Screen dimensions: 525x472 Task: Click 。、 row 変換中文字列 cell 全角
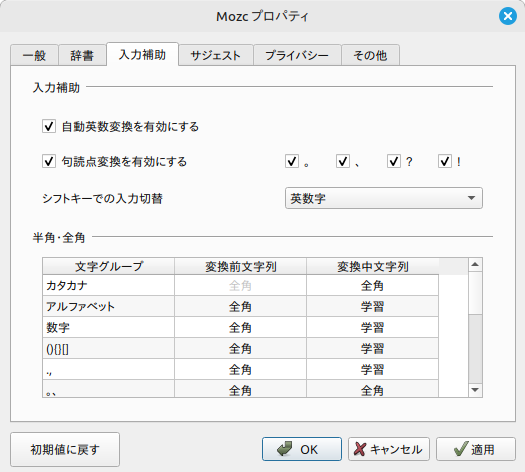click(x=372, y=389)
